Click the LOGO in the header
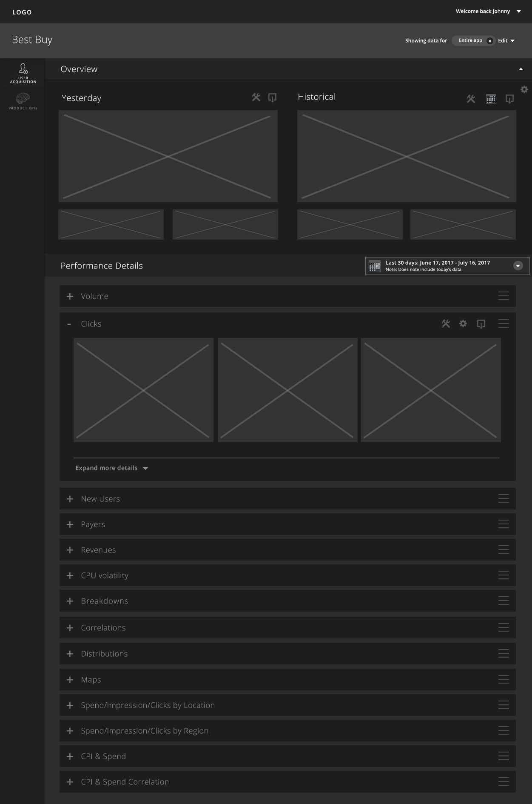 [x=22, y=12]
